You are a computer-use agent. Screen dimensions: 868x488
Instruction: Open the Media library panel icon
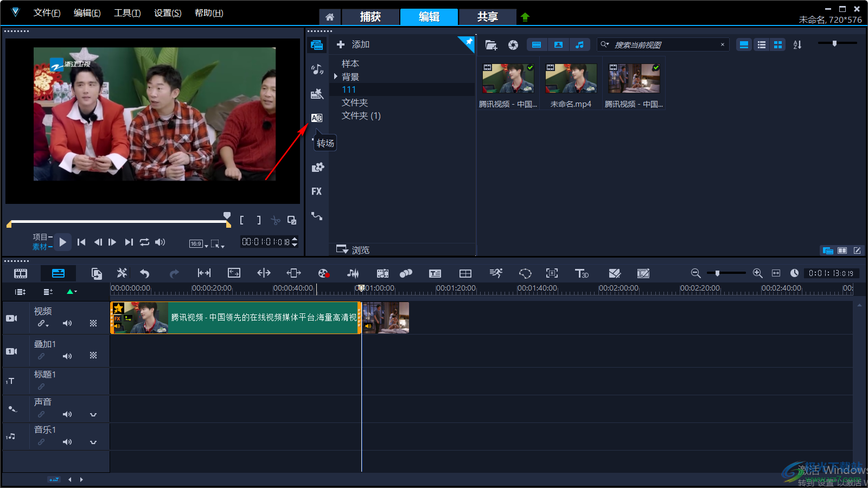(x=317, y=45)
